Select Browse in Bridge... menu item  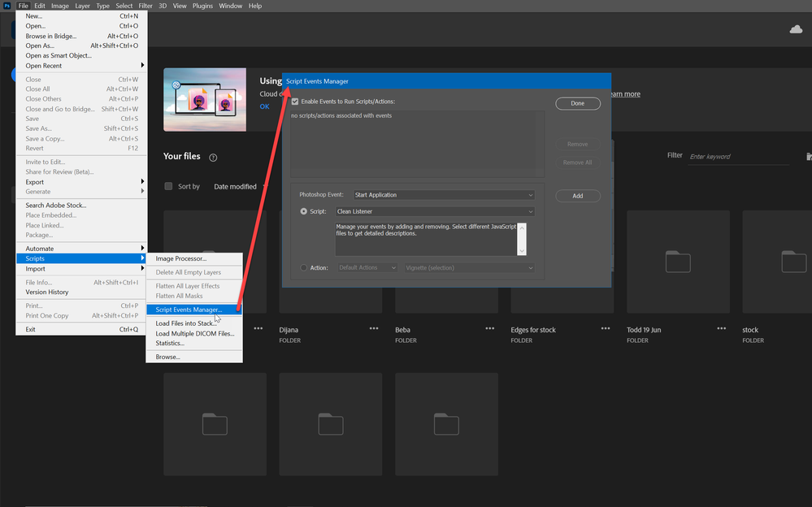pos(81,37)
